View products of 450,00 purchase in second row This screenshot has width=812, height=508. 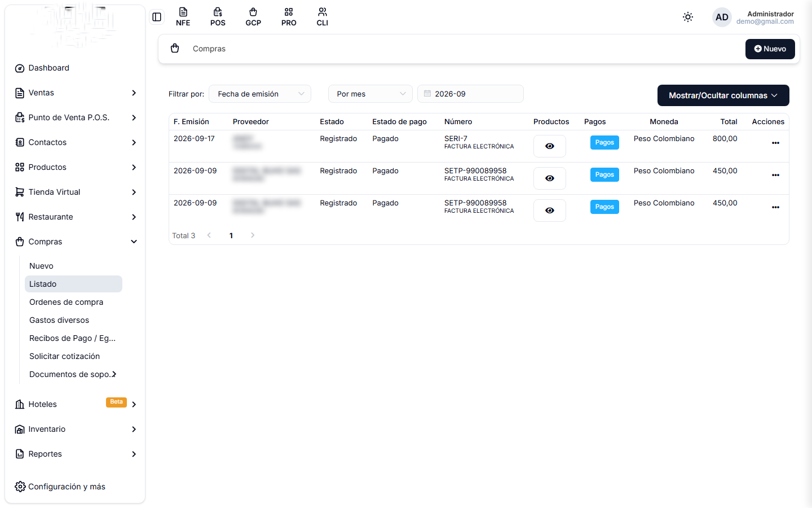pos(550,178)
